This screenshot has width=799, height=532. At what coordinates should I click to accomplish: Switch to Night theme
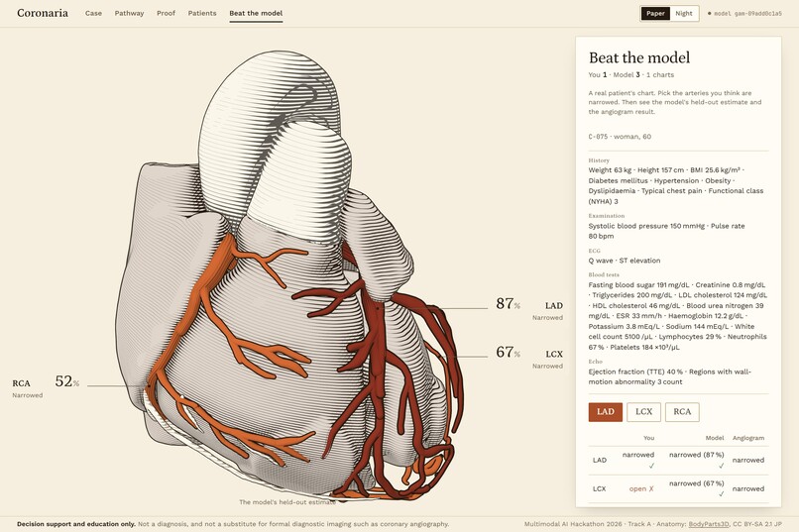pos(684,14)
